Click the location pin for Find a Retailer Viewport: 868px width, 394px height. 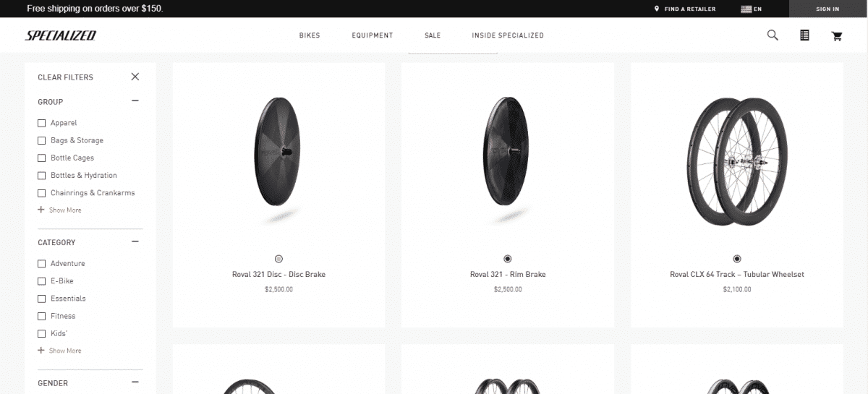657,9
